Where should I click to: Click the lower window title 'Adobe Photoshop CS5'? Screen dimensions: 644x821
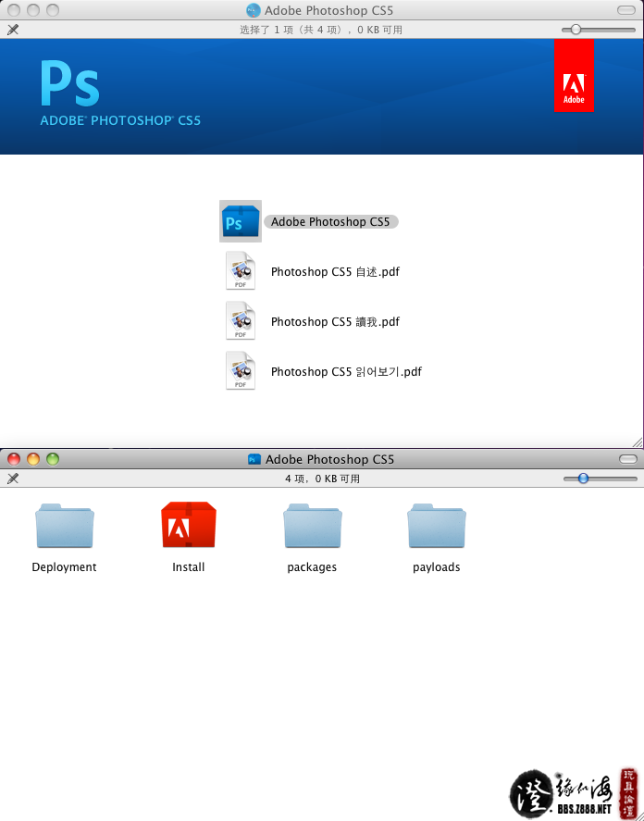pyautogui.click(x=329, y=459)
